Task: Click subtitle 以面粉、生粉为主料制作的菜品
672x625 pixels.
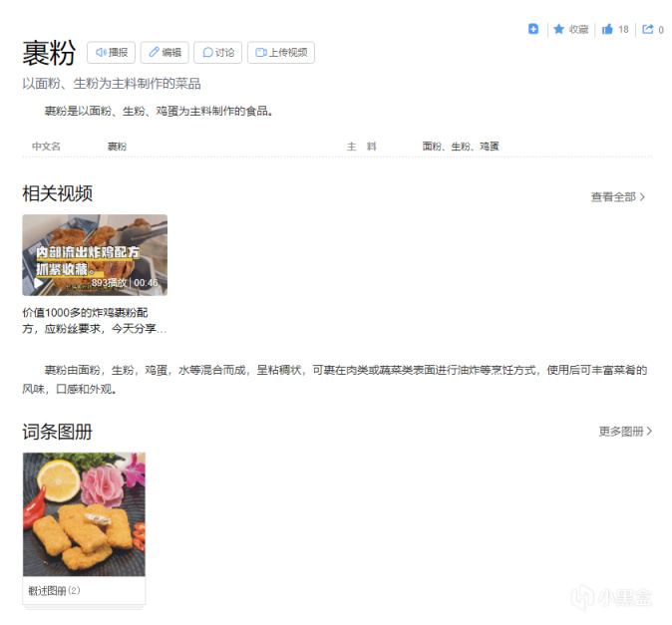Action: click(x=112, y=83)
